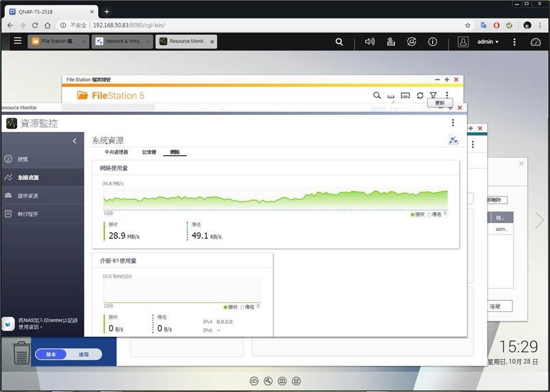The image size is (550, 392).
Task: Click the Opera red O extension icon
Action: (497, 25)
